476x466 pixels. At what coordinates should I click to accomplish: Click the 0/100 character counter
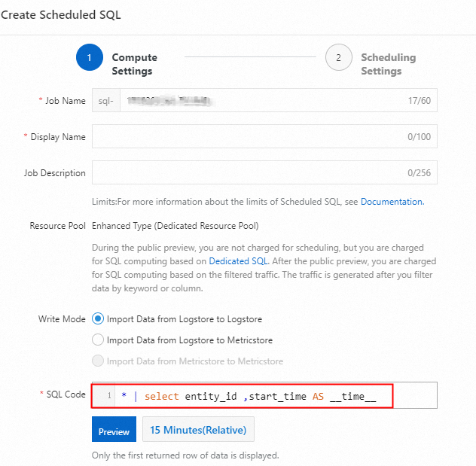419,137
